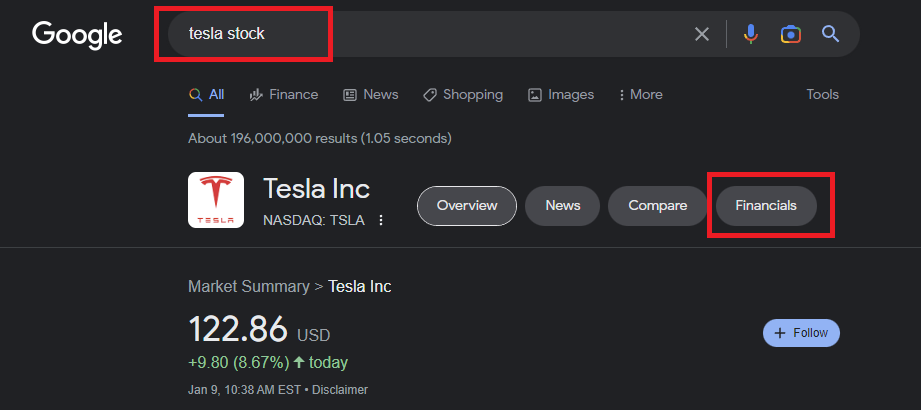The image size is (921, 410).
Task: Open the Financials chip
Action: pyautogui.click(x=766, y=206)
